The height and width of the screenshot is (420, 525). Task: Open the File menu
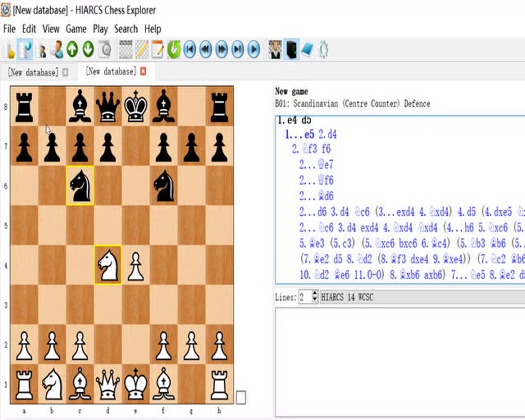9,30
